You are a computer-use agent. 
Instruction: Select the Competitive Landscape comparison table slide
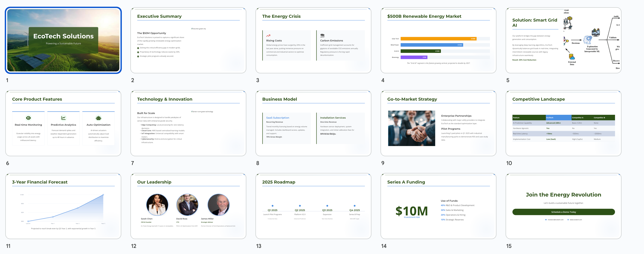pos(563,123)
